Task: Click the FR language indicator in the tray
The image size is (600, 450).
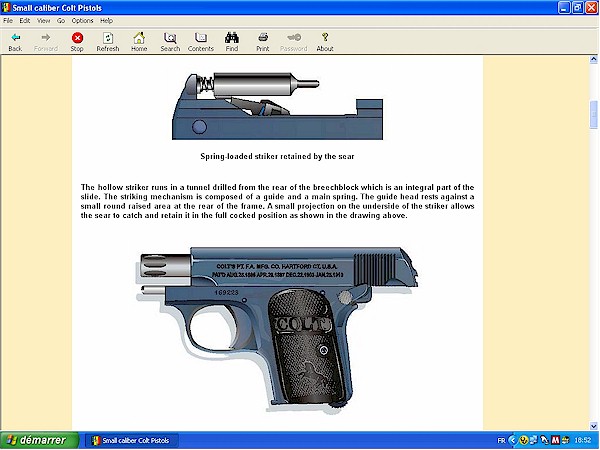Action: (x=501, y=440)
